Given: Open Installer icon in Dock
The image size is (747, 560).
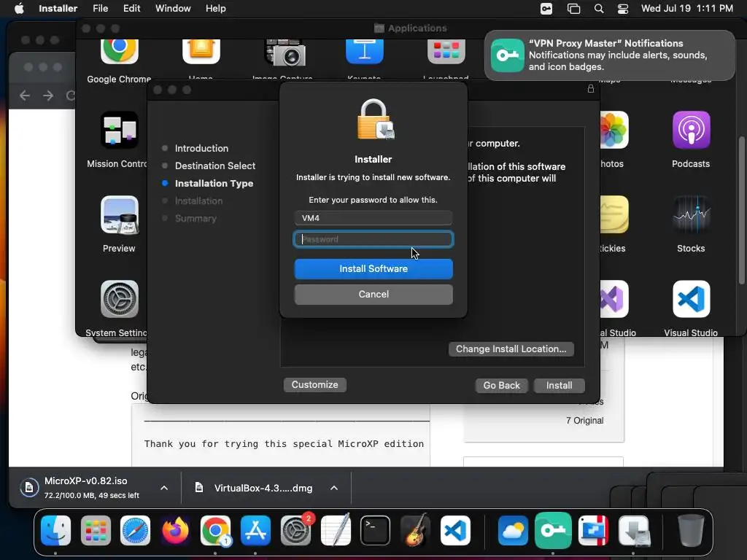Looking at the screenshot, I should coord(634,530).
